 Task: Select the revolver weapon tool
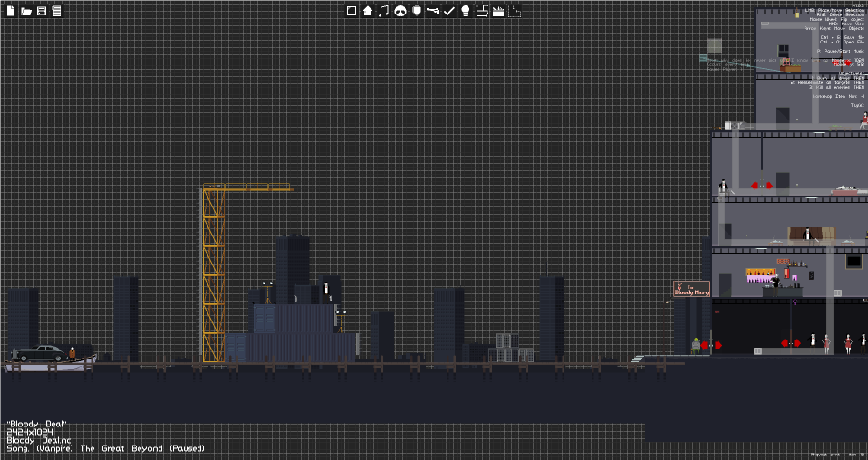433,11
